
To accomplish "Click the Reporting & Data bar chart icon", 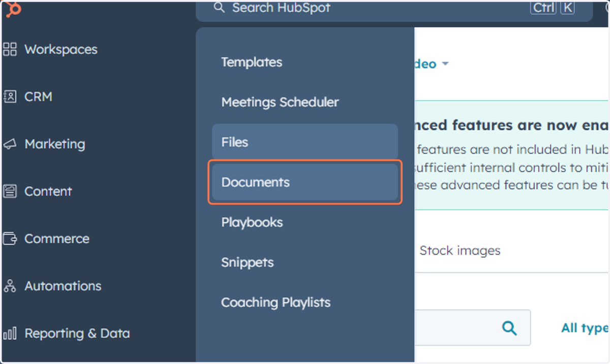I will (x=10, y=334).
